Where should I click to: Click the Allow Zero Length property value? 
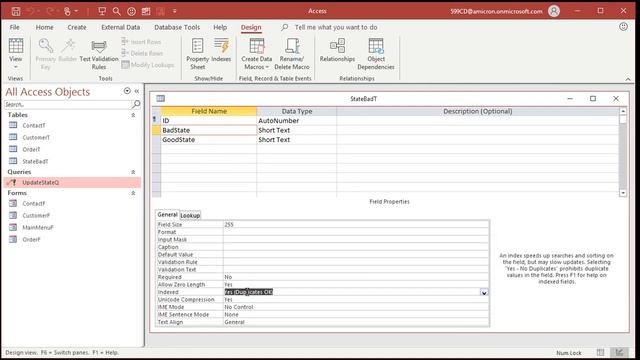(x=356, y=284)
